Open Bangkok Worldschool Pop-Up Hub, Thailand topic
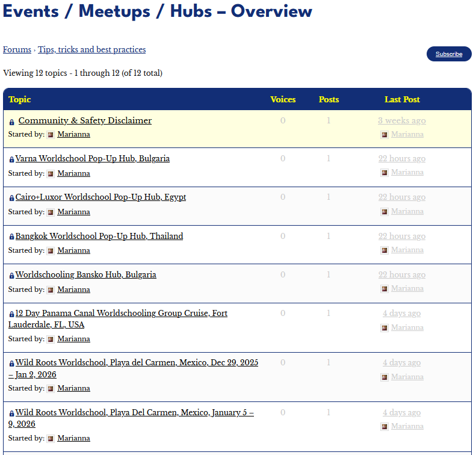476x455 pixels. (x=99, y=236)
